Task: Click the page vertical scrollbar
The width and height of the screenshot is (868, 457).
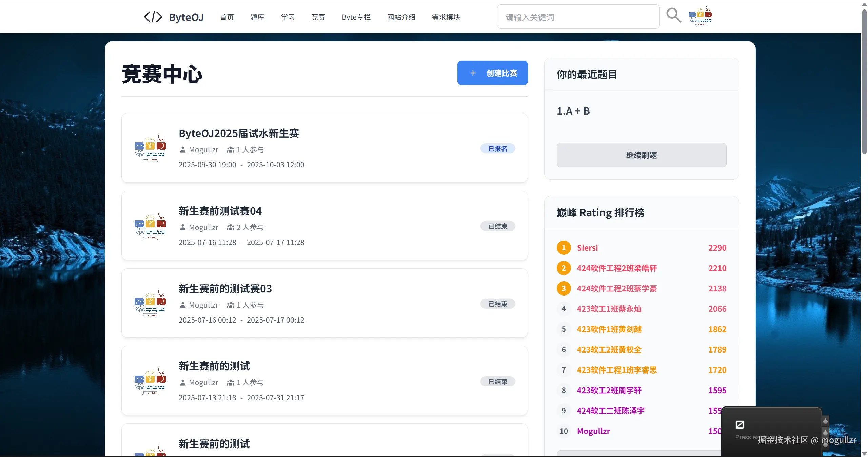Action: (864, 81)
